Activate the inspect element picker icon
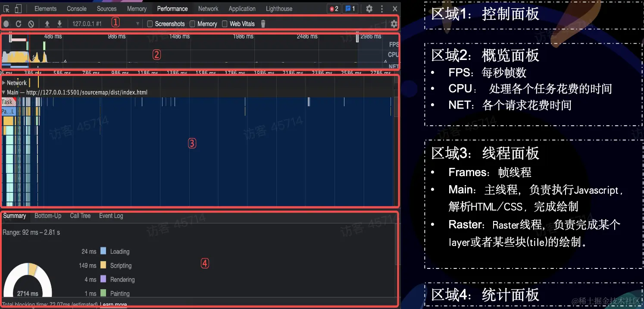The height and width of the screenshot is (309, 644). coord(6,9)
